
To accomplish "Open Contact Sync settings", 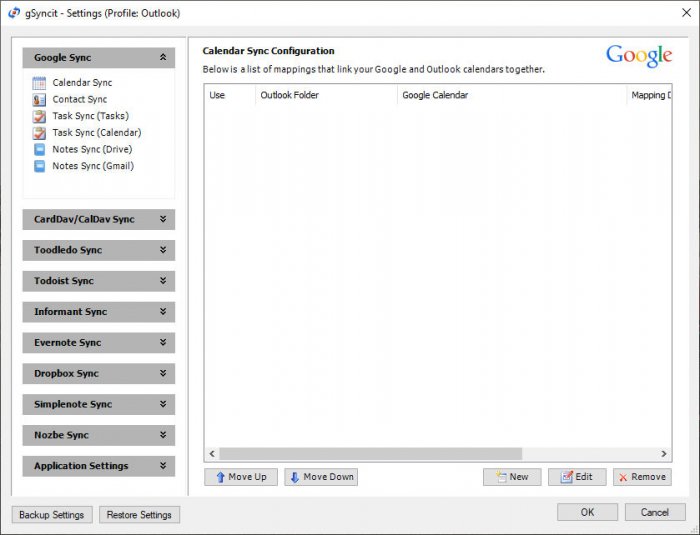I will [80, 99].
